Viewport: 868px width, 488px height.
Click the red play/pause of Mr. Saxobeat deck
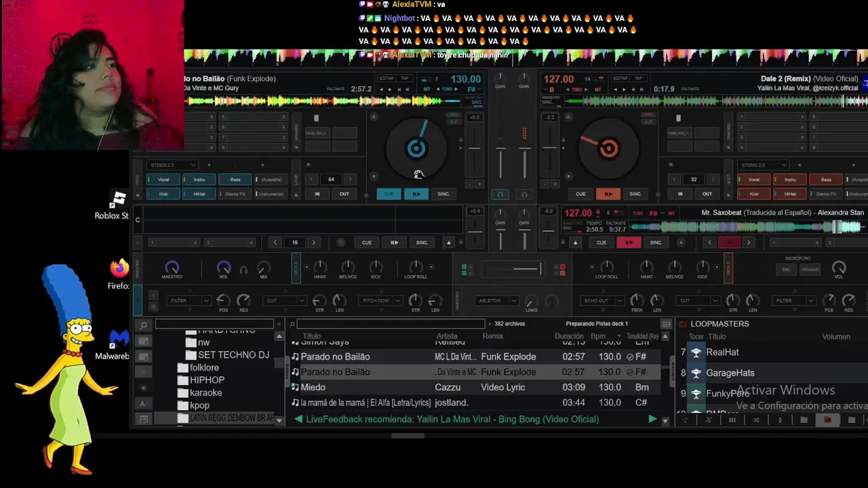click(629, 243)
